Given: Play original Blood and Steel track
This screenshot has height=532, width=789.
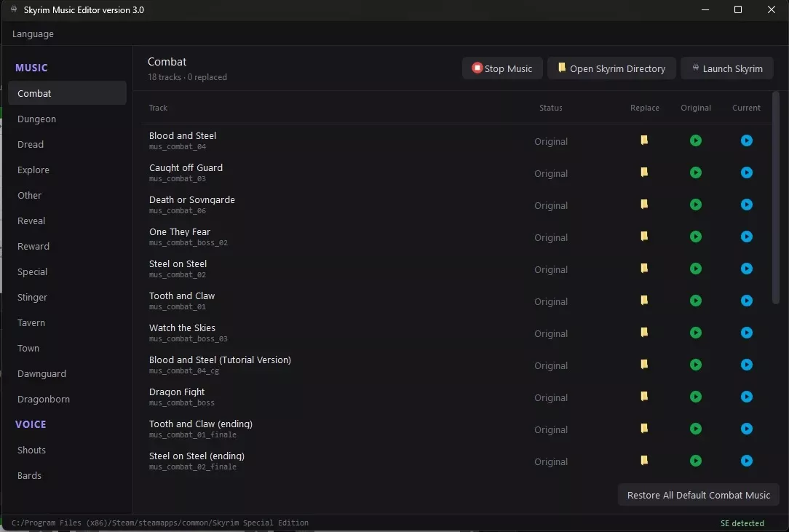Looking at the screenshot, I should click(695, 140).
